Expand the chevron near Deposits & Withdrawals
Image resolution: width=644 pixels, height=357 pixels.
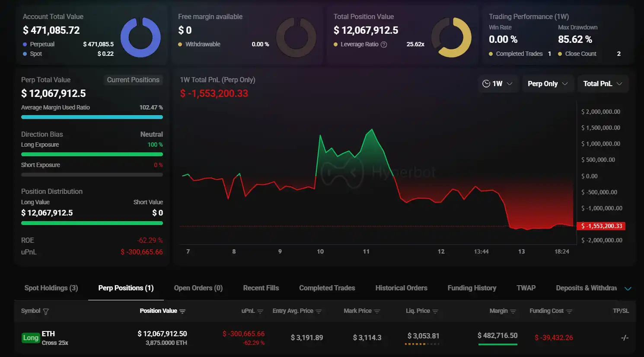tap(628, 288)
